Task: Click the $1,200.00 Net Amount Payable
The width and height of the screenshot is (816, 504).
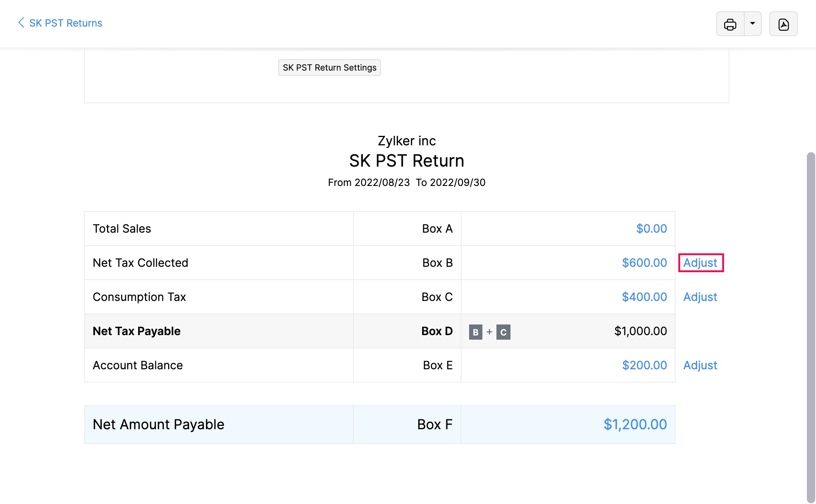Action: tap(635, 424)
